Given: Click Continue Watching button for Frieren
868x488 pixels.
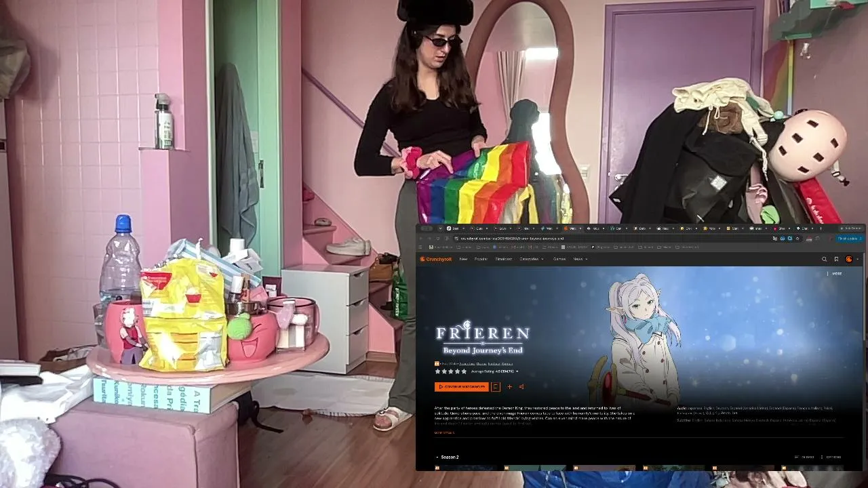Looking at the screenshot, I should pos(461,387).
